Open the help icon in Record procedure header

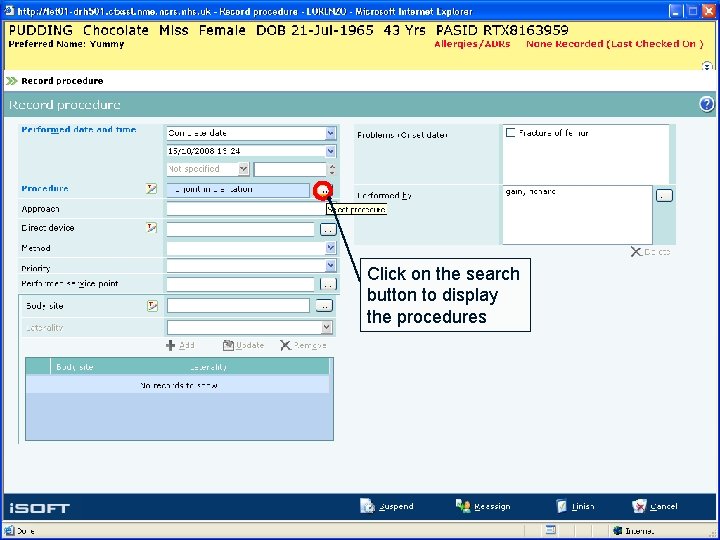(x=707, y=105)
